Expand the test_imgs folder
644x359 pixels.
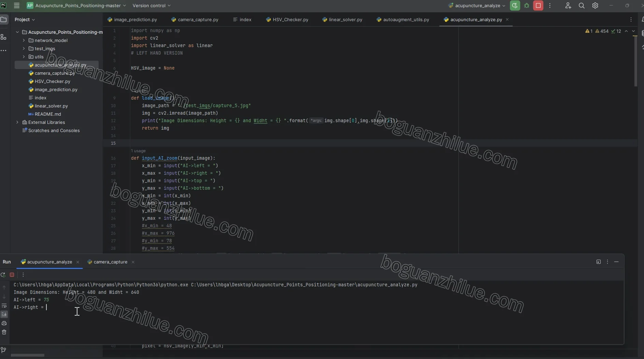coord(24,48)
